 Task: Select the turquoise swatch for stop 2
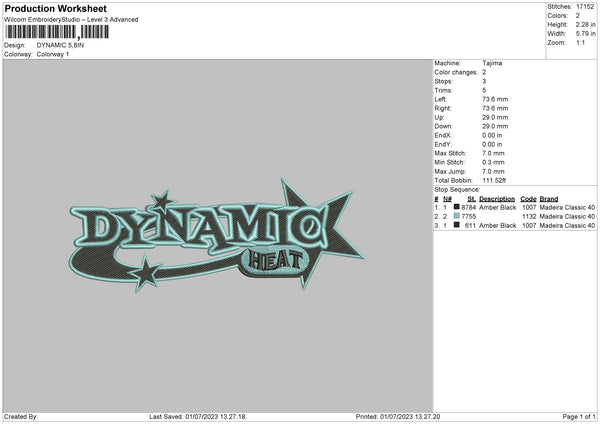(457, 216)
